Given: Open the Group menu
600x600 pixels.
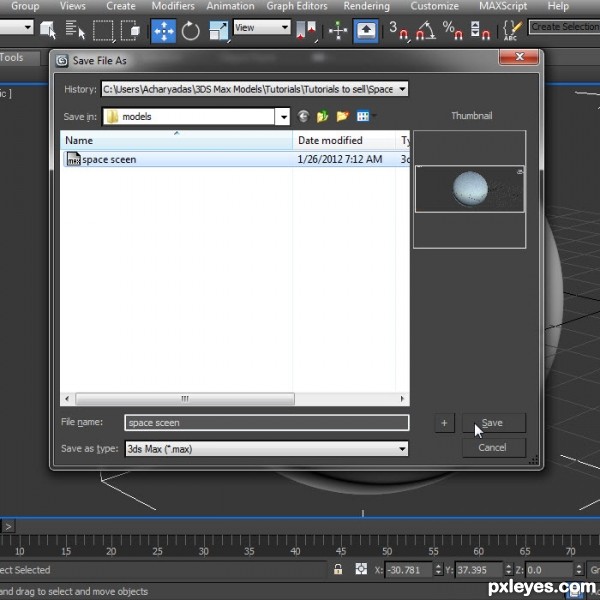Looking at the screenshot, I should click(25, 6).
